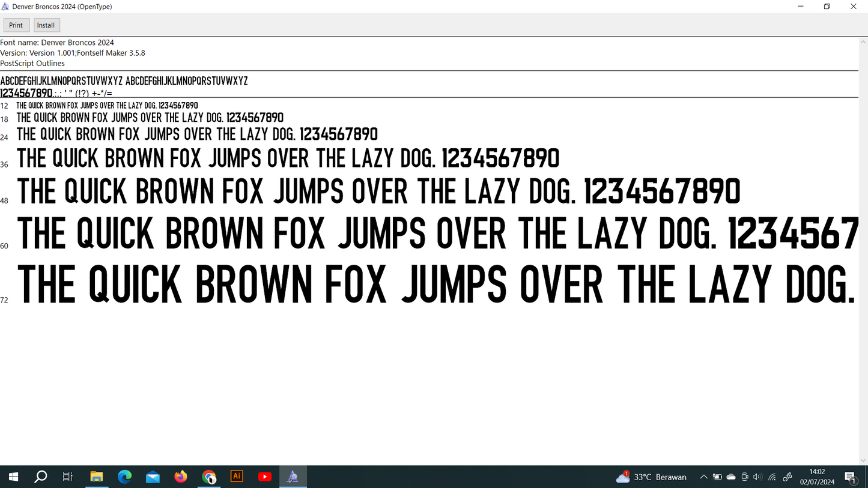This screenshot has width=868, height=488.
Task: Switch to Google Chrome in the taskbar
Action: click(x=209, y=477)
